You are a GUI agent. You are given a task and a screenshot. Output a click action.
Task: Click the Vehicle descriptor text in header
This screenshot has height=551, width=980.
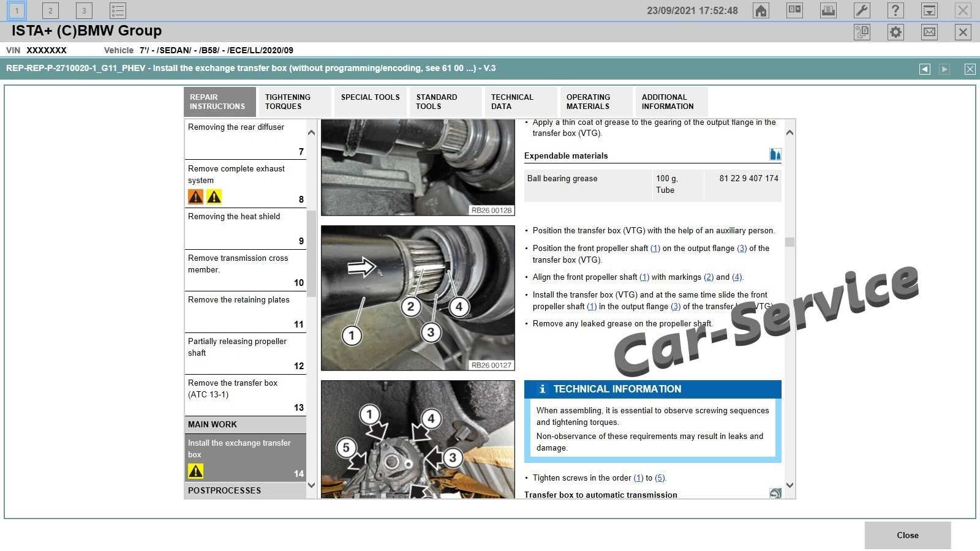(216, 50)
